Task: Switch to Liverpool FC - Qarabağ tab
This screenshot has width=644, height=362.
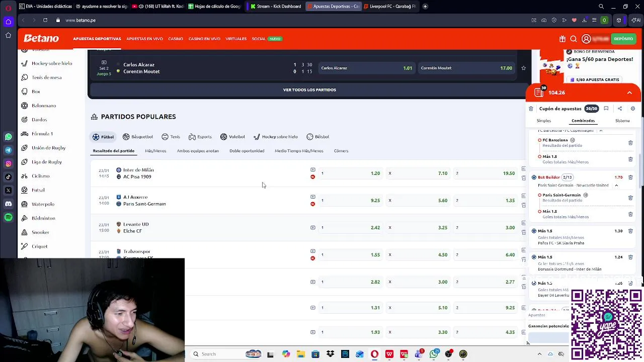Action: pyautogui.click(x=390, y=7)
